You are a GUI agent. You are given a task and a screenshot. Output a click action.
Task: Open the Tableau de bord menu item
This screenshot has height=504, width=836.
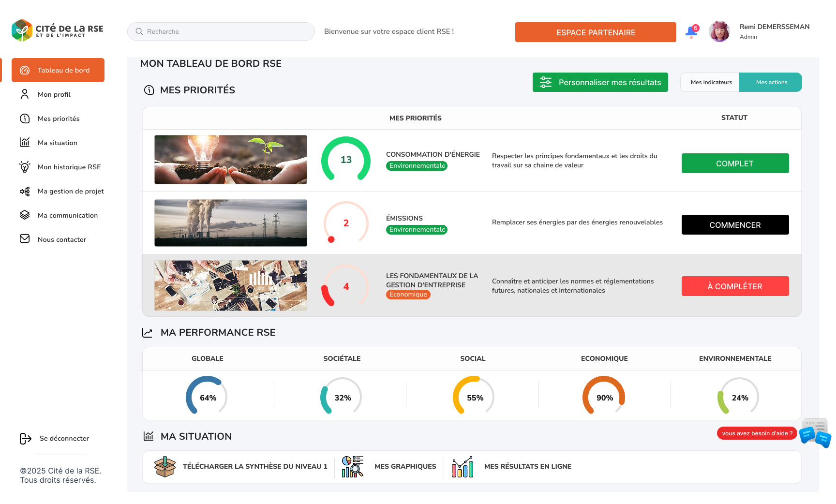(x=64, y=70)
